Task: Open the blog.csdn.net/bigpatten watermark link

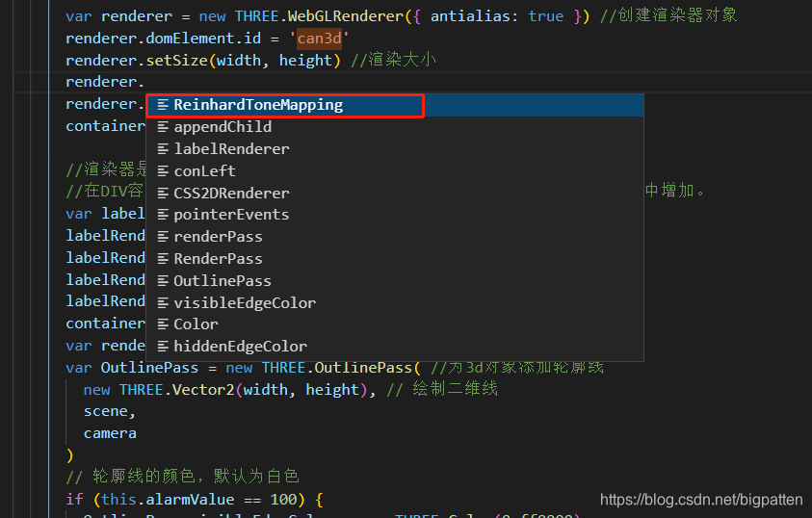Action: click(x=701, y=500)
